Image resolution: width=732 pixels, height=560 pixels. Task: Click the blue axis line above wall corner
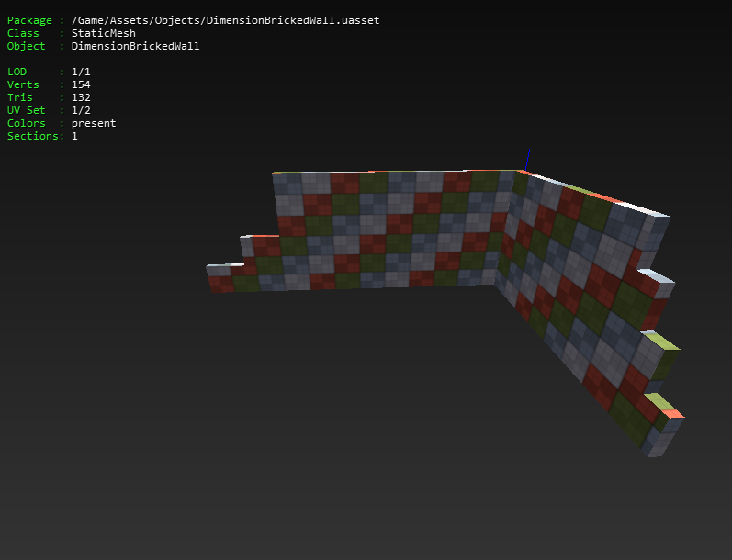[x=527, y=160]
